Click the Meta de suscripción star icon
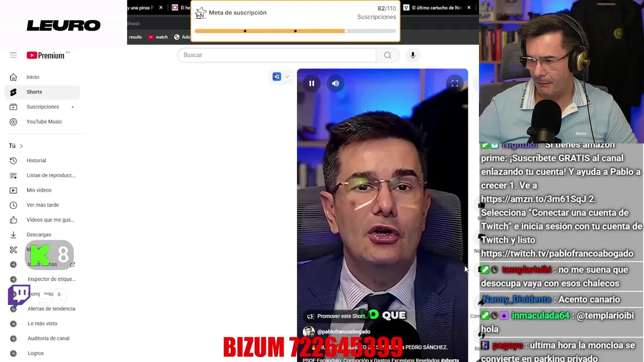644x362 pixels. click(201, 13)
